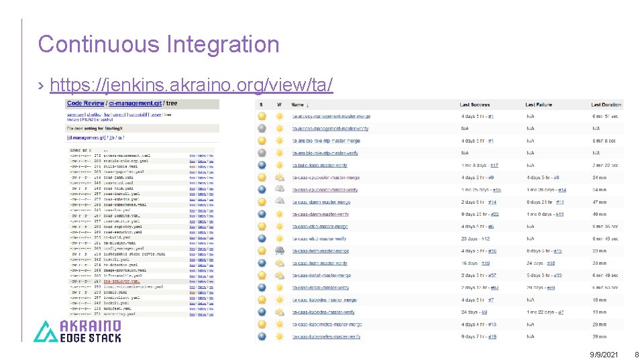Open ta-caas-kubedns-master-merge job link

[325, 300]
